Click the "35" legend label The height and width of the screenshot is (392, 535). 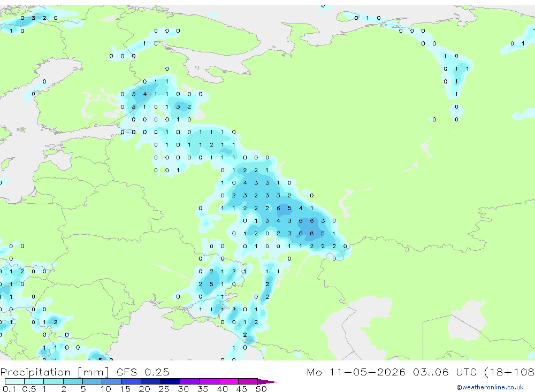(203, 389)
